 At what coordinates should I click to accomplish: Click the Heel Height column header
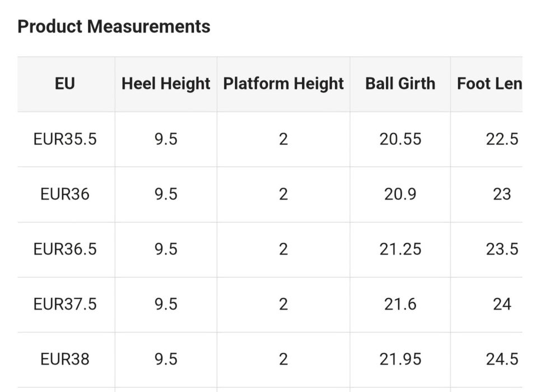click(166, 84)
